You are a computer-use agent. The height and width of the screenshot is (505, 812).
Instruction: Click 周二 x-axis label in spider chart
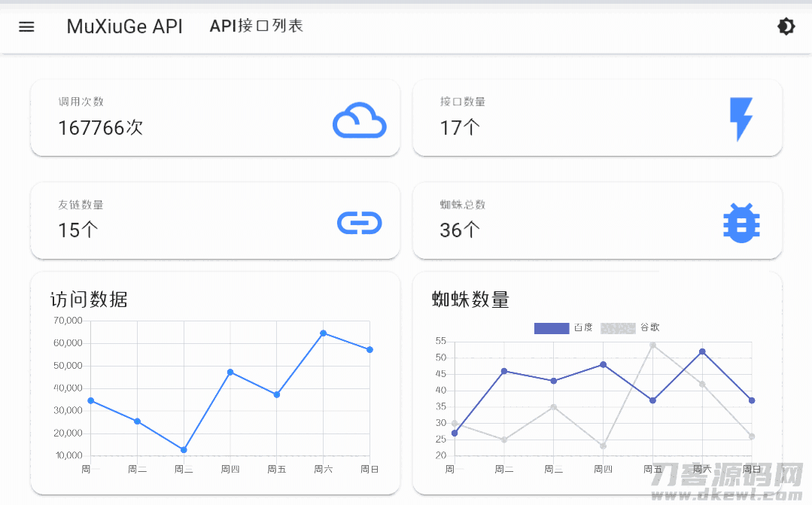(504, 470)
